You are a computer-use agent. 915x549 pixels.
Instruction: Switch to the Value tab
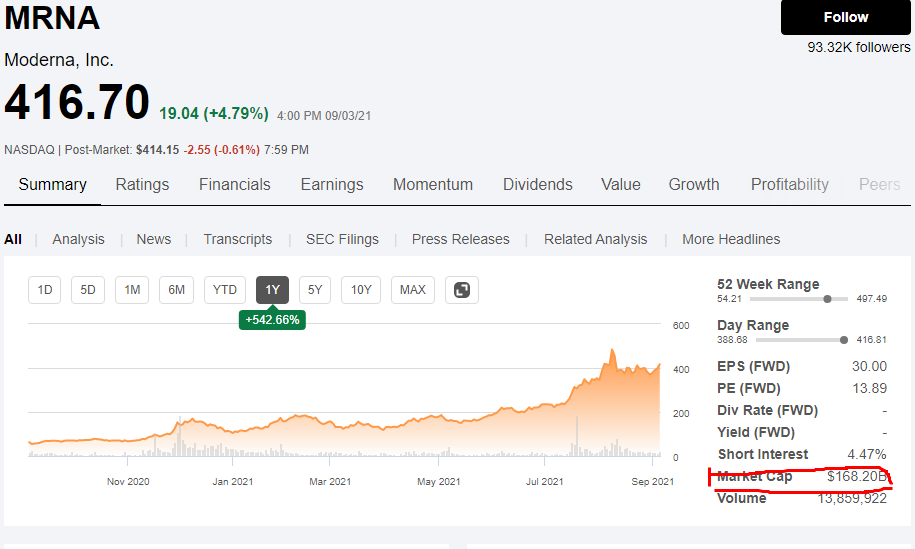point(621,184)
